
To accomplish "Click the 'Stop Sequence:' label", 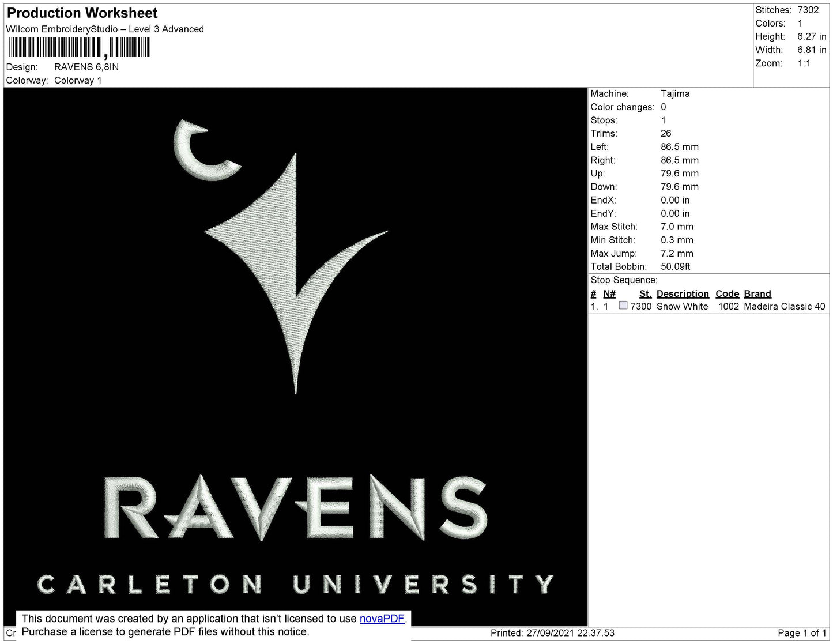I will [624, 280].
